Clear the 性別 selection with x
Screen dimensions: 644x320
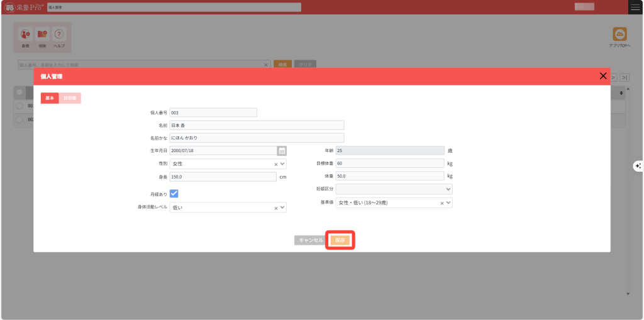tap(275, 164)
